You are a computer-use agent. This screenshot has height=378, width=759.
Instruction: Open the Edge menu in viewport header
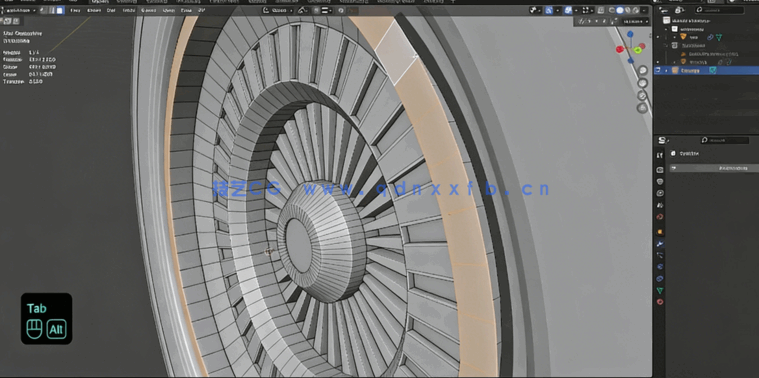(168, 10)
